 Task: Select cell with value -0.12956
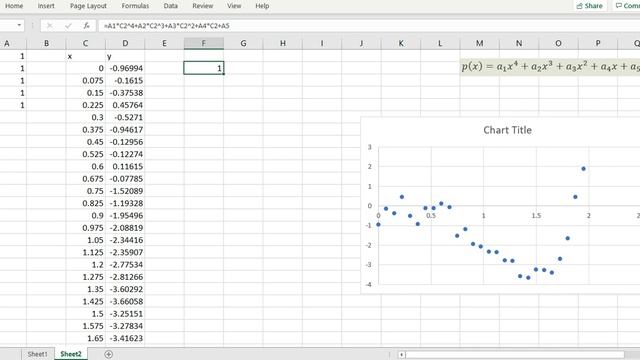(125, 142)
